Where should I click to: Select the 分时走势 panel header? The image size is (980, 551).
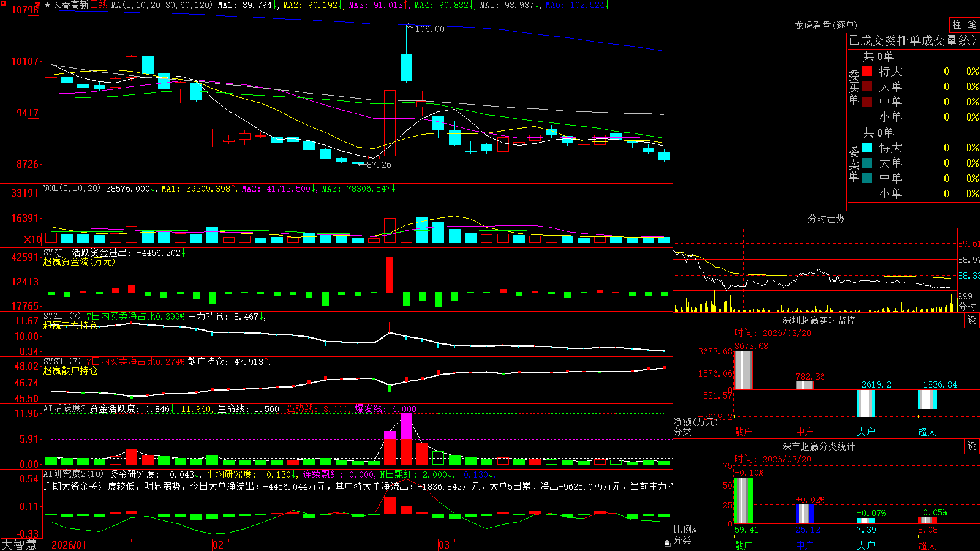(x=826, y=219)
